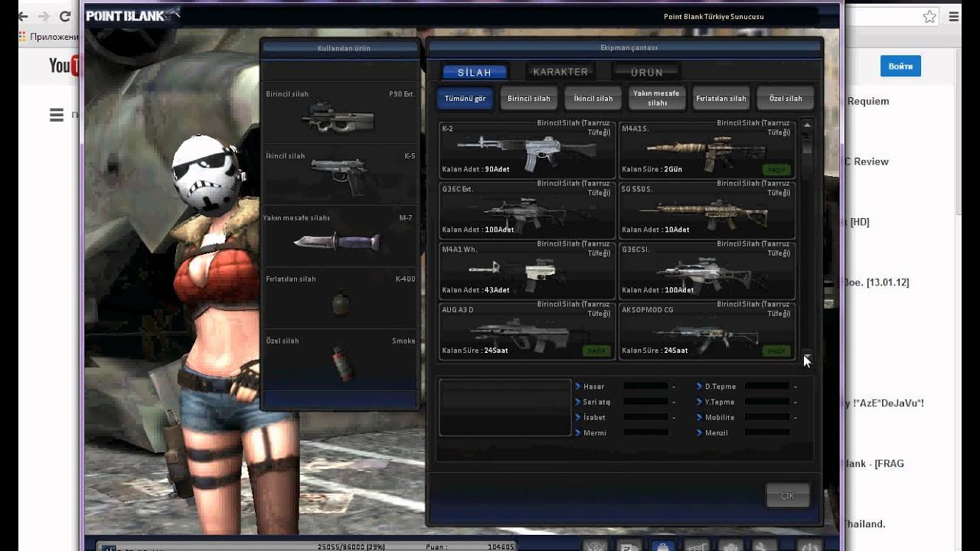Click the Mobilite stat label

[x=720, y=417]
